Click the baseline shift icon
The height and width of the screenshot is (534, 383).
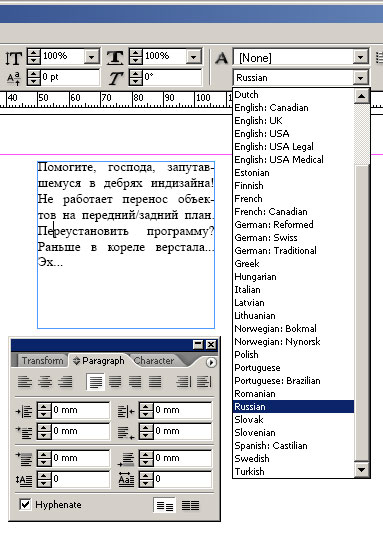[x=14, y=78]
